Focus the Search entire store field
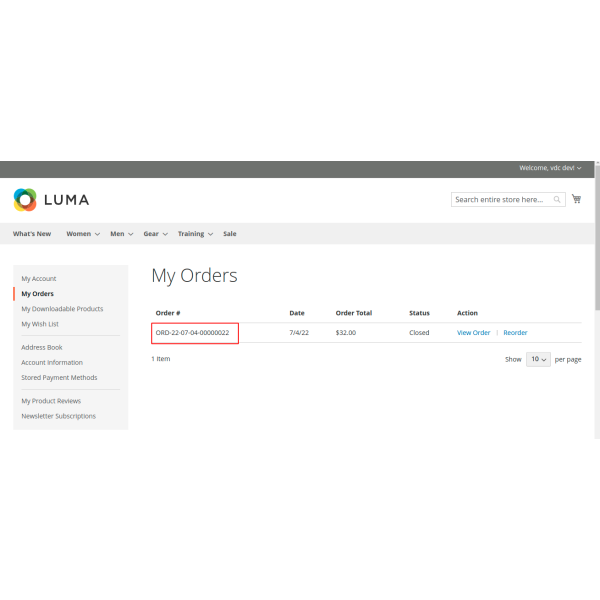The height and width of the screenshot is (600, 600). pos(500,200)
